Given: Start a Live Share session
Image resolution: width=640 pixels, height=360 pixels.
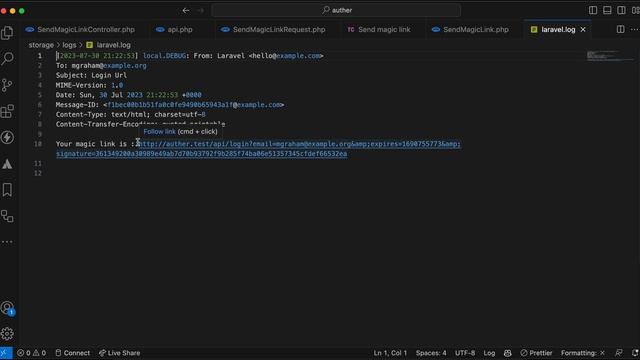Looking at the screenshot, I should 119,353.
